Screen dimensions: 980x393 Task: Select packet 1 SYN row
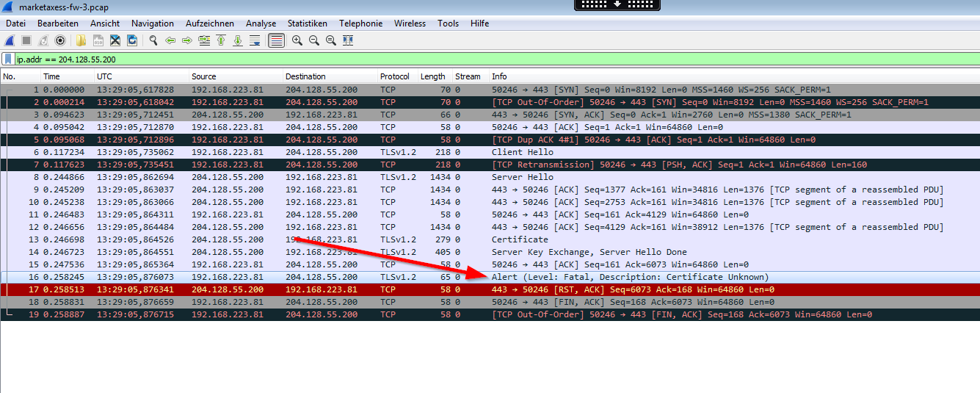click(x=490, y=90)
